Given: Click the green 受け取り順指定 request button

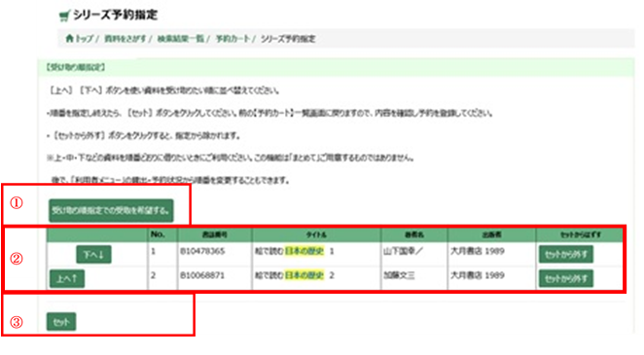Looking at the screenshot, I should (111, 210).
